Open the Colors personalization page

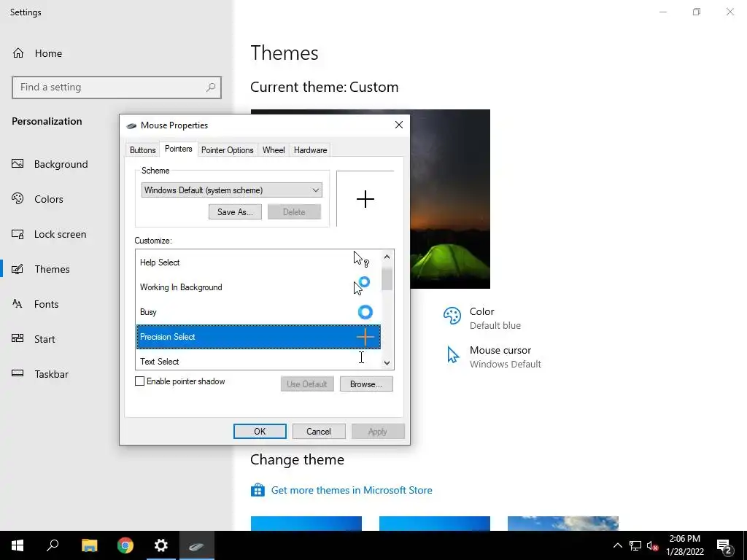pos(37,199)
